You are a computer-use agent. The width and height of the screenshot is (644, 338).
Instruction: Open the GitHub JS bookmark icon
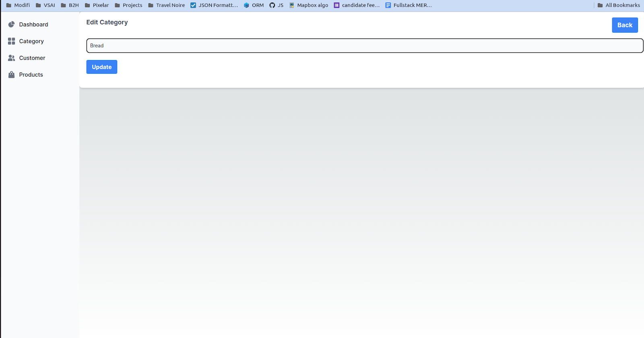pos(272,5)
